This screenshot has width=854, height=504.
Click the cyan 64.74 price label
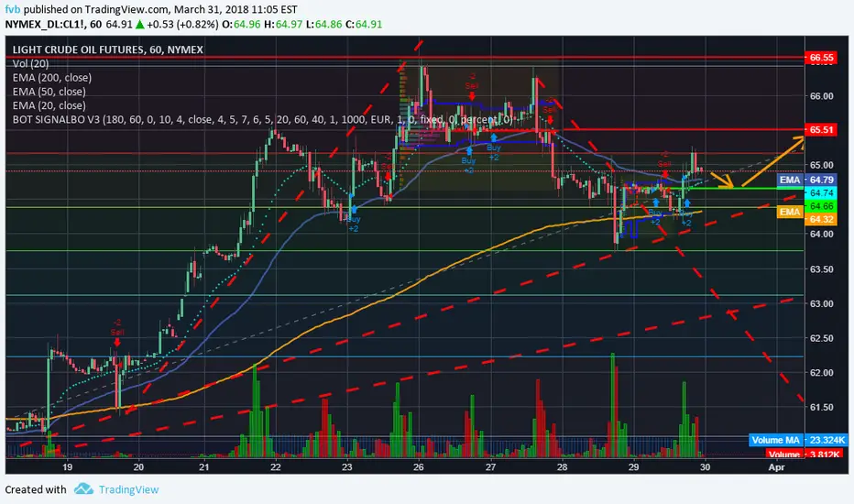click(x=821, y=192)
